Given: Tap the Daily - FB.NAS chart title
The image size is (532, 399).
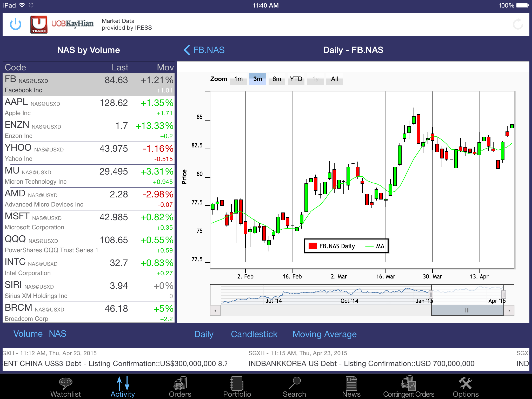Looking at the screenshot, I should [x=353, y=50].
